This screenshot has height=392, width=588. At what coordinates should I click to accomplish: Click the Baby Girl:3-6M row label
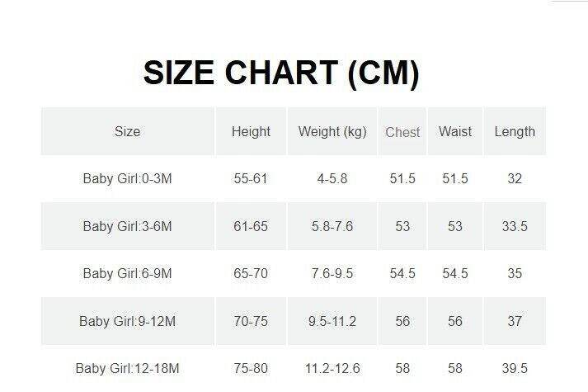point(127,226)
